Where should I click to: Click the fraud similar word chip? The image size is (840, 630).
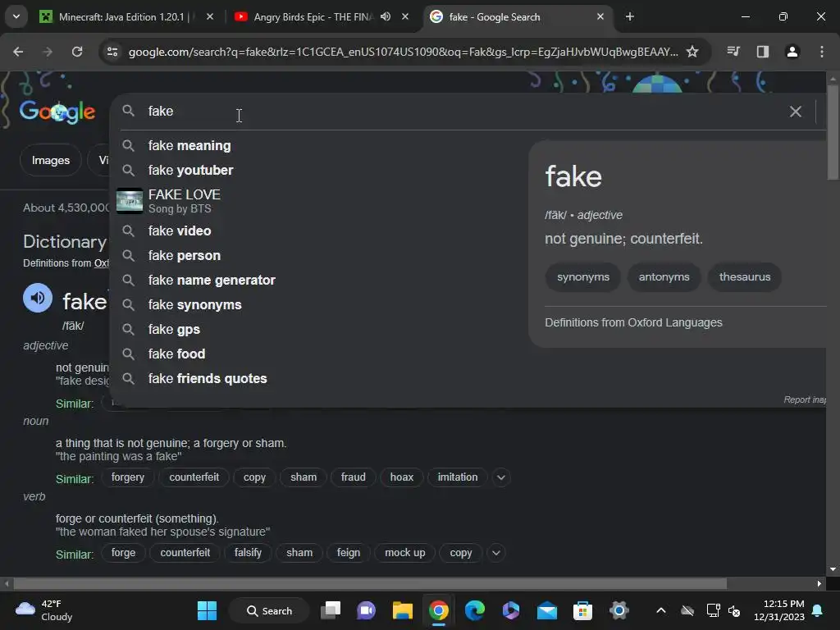[353, 477]
